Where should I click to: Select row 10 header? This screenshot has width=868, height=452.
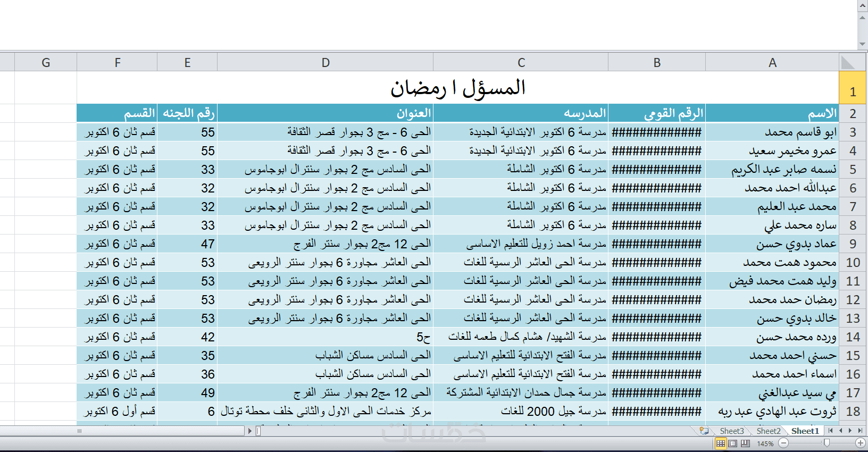pyautogui.click(x=853, y=262)
